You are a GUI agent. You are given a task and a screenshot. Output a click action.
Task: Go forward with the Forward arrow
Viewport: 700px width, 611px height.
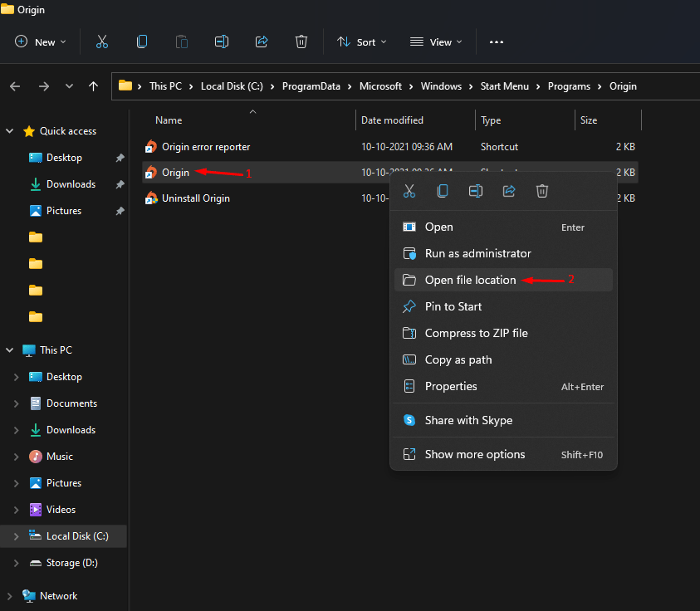(44, 86)
